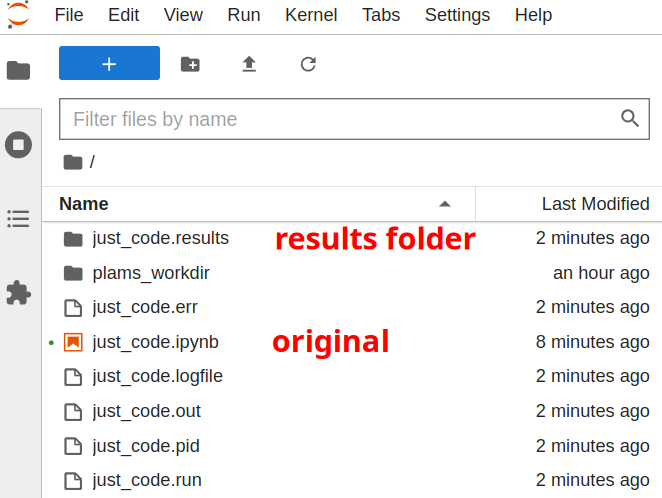662x498 pixels.
Task: Select the just_code.results folder
Action: click(x=160, y=238)
